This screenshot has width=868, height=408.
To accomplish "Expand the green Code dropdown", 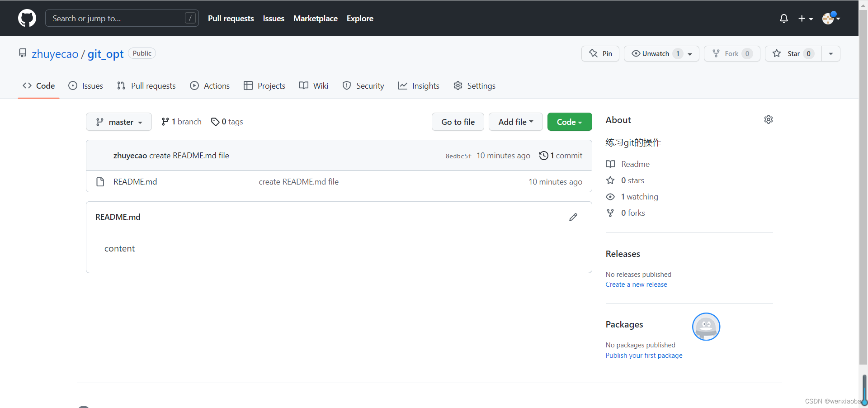I will tap(570, 122).
